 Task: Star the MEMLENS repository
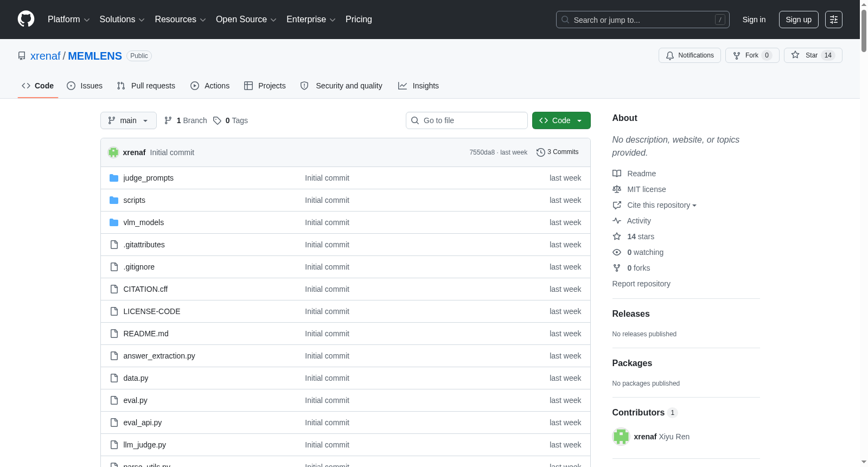click(x=813, y=55)
